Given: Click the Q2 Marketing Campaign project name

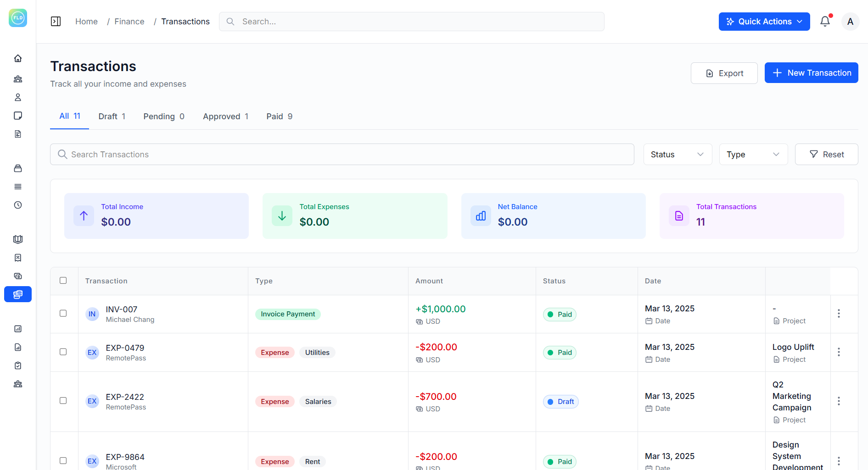Looking at the screenshot, I should point(792,396).
